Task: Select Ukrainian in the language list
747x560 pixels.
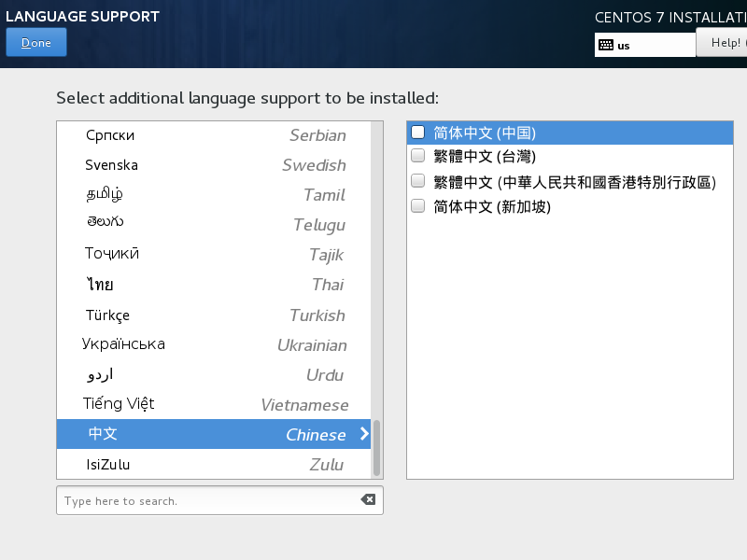Action: pyautogui.click(x=214, y=344)
